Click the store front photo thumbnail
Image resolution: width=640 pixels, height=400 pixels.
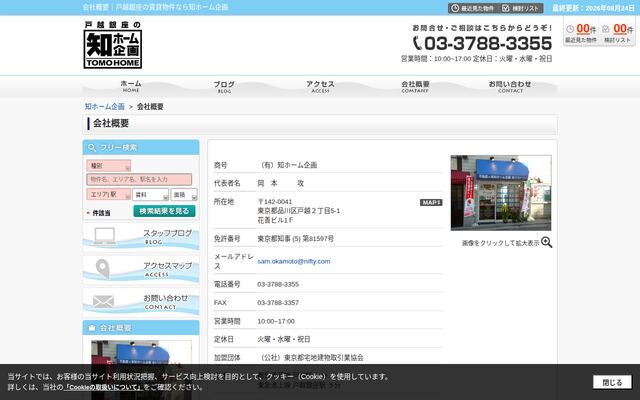(x=501, y=193)
